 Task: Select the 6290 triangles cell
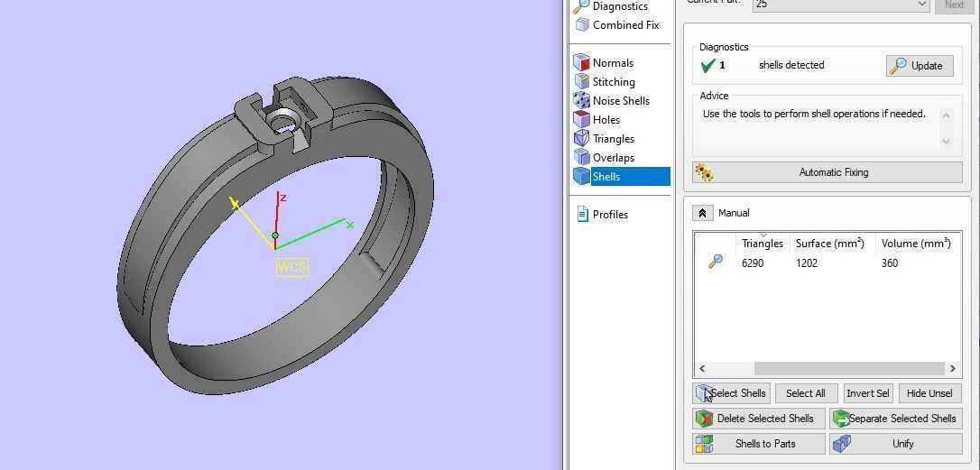click(x=753, y=263)
